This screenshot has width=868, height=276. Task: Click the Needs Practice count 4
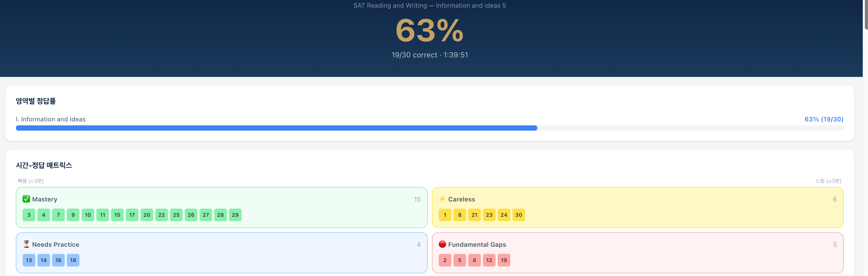pyautogui.click(x=418, y=244)
